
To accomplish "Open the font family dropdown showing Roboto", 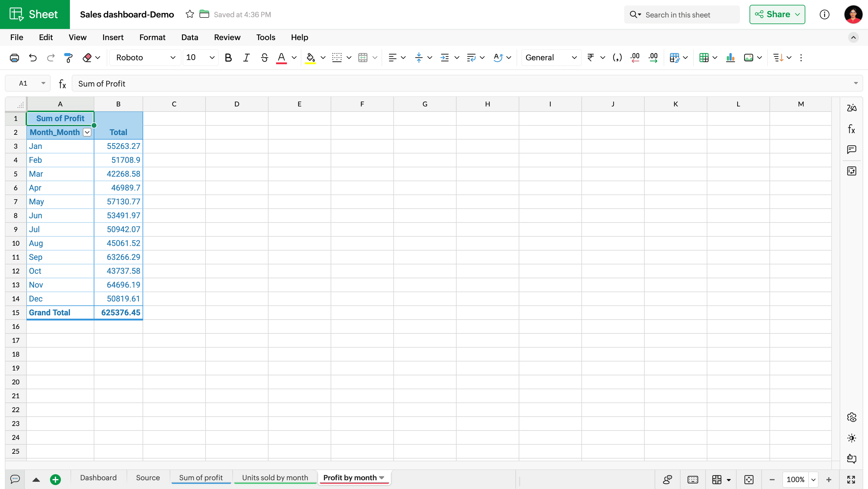I will (146, 58).
